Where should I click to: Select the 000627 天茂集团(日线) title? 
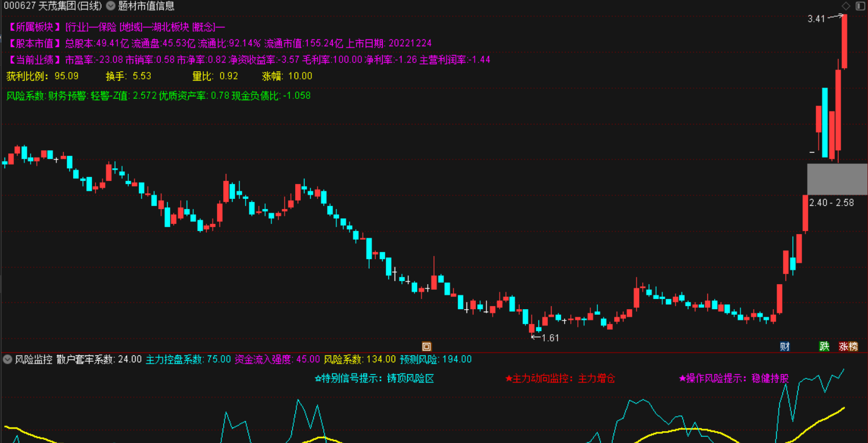52,6
